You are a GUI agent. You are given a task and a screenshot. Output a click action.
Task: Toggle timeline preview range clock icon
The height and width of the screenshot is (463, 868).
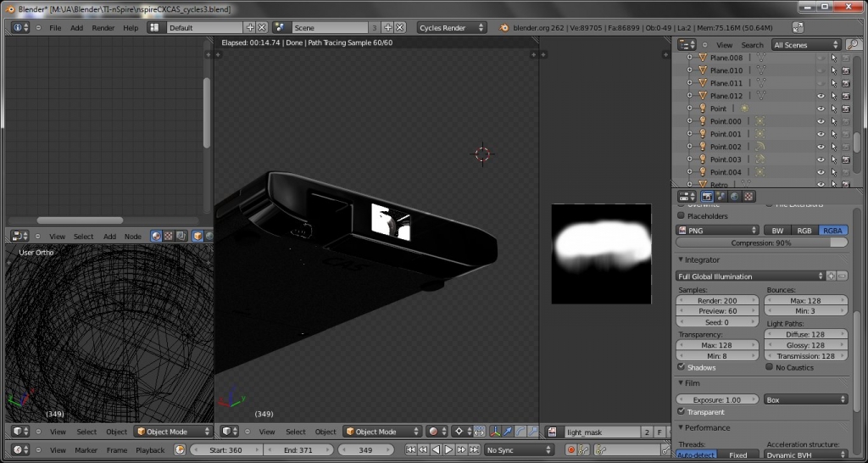(180, 449)
